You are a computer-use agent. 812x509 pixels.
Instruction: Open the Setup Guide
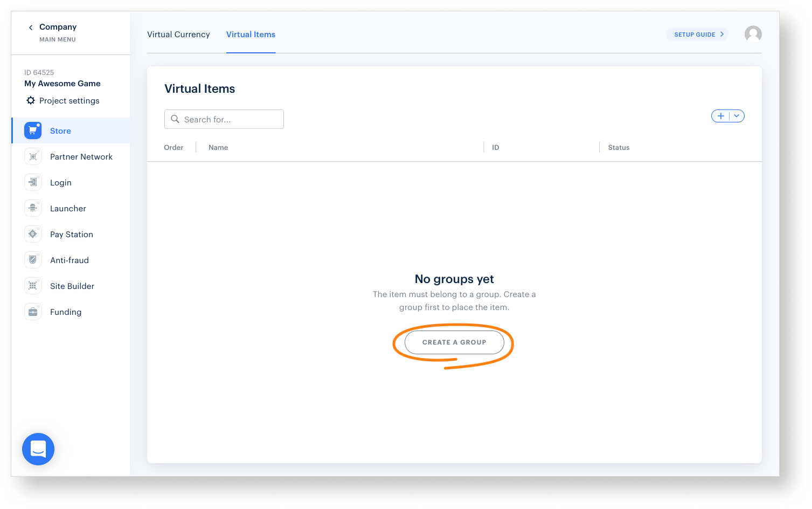tap(698, 35)
